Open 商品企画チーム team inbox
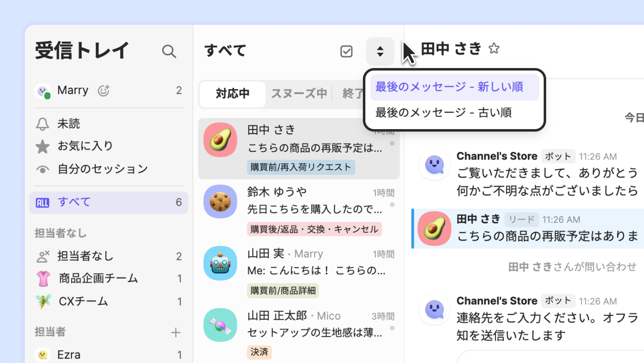 [x=109, y=279]
